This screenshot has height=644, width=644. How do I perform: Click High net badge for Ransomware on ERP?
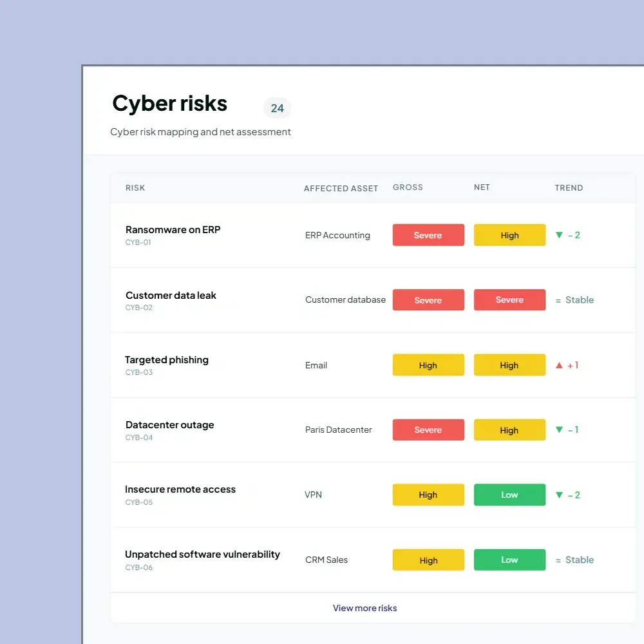(x=509, y=235)
